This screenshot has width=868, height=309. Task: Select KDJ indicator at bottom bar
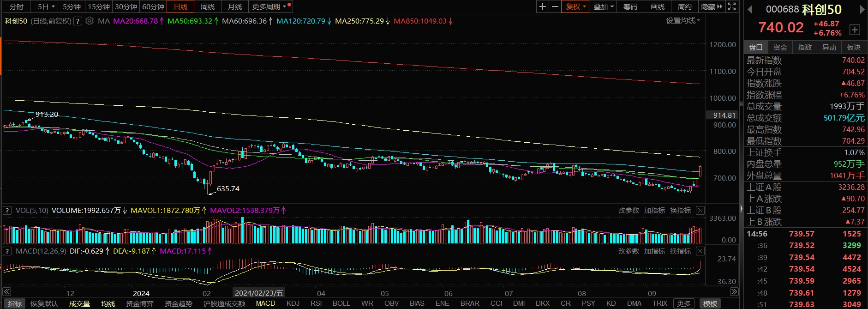click(293, 303)
